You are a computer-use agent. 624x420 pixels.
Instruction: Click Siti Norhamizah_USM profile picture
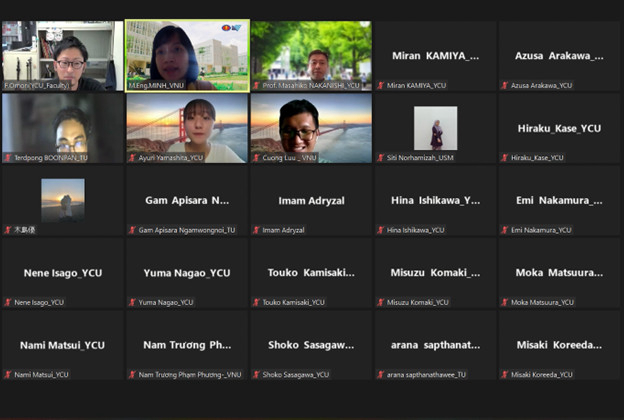click(x=435, y=128)
